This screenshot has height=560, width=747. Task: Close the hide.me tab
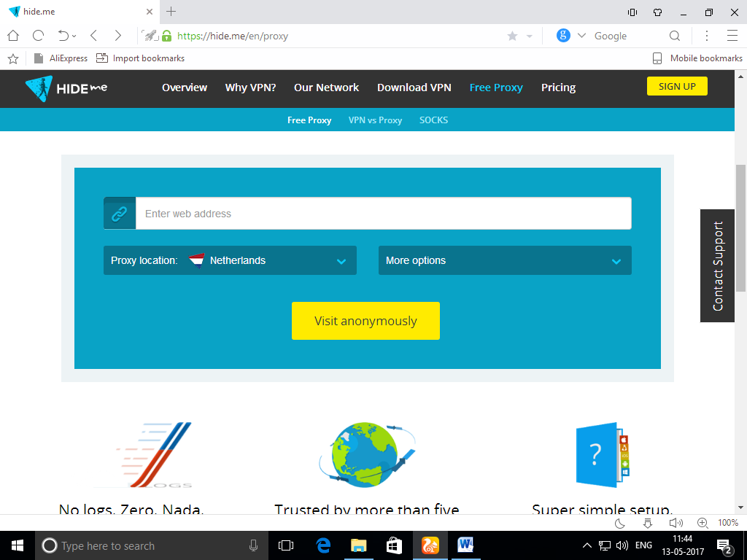(x=149, y=12)
